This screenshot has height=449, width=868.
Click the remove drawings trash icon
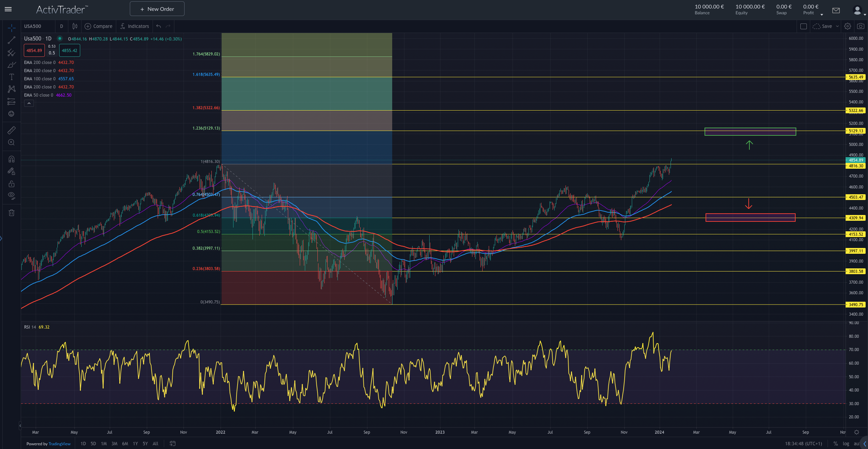click(11, 213)
